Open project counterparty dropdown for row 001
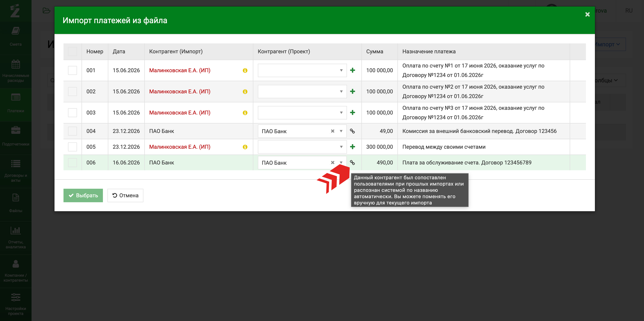Image resolution: width=644 pixels, height=321 pixels. [x=302, y=70]
